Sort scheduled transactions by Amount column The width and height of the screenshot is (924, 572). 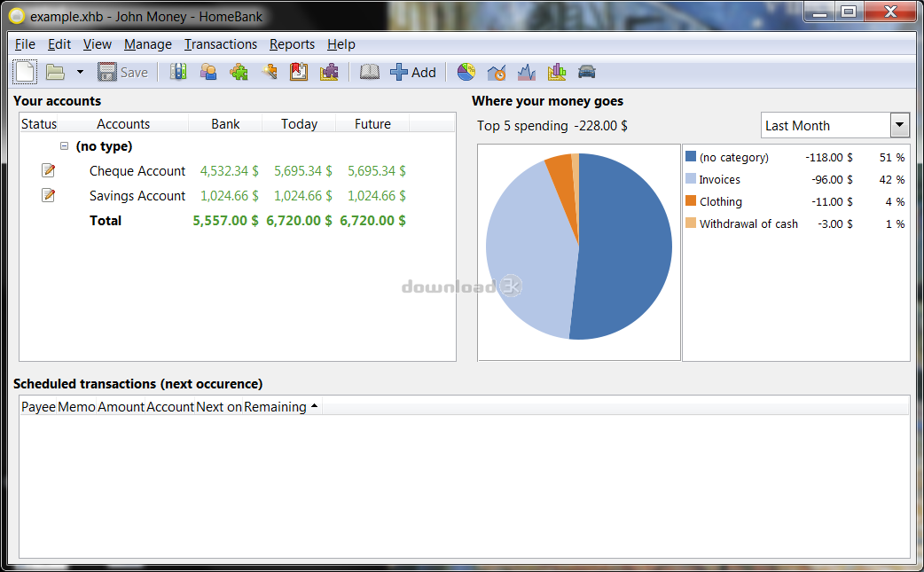click(121, 406)
